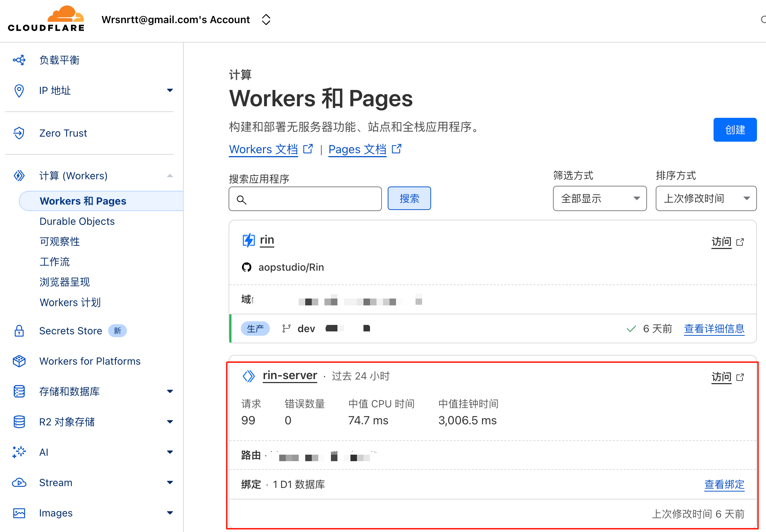Click the IP 地址 location pin icon
766x532 pixels.
pos(19,90)
